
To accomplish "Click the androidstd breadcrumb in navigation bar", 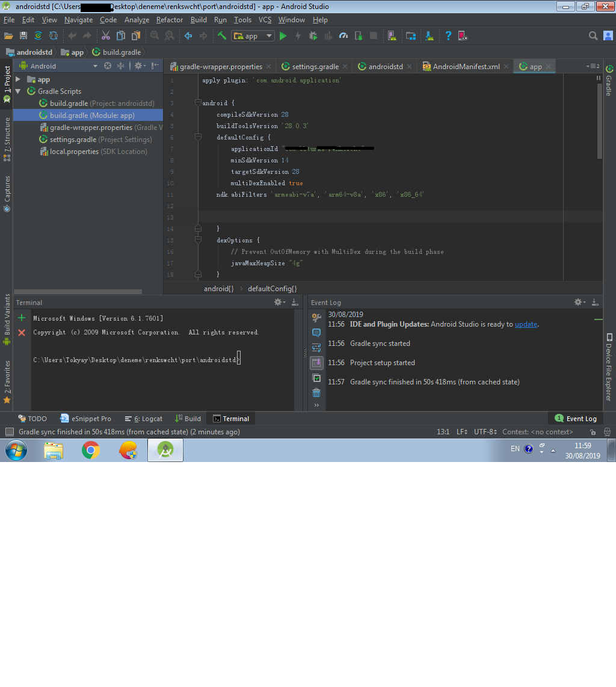I will 29,52.
